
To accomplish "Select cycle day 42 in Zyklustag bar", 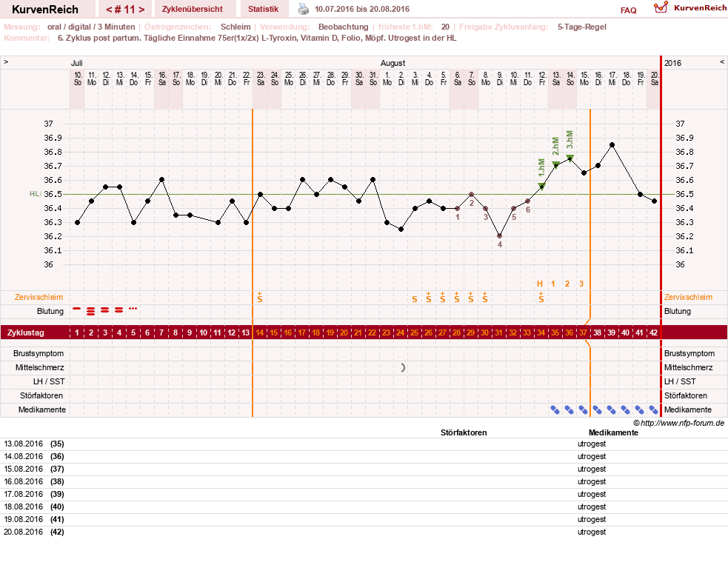I will 653,332.
